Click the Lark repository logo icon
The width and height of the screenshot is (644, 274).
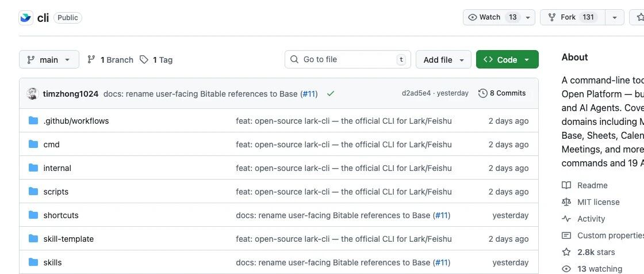(x=26, y=18)
